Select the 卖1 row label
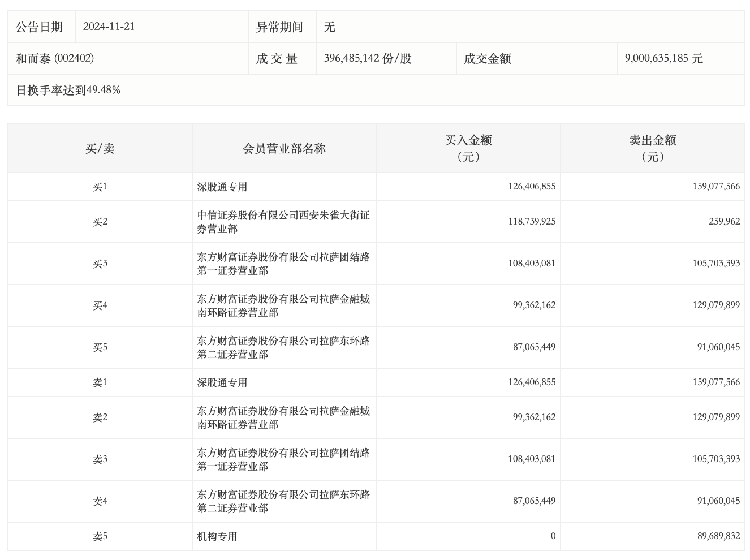This screenshot has height=560, width=750. pyautogui.click(x=93, y=382)
